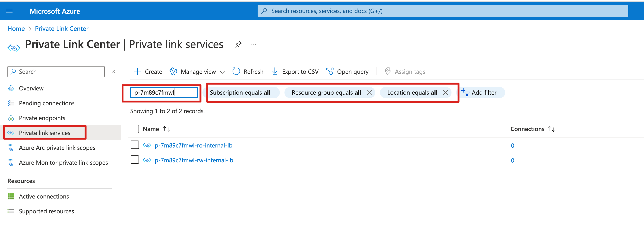Open Overview in sidebar

(31, 88)
